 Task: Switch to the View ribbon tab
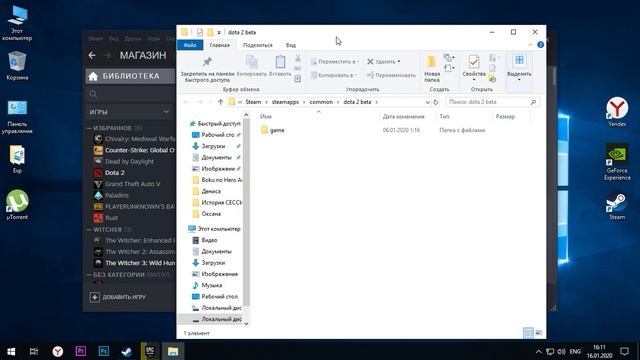[291, 45]
